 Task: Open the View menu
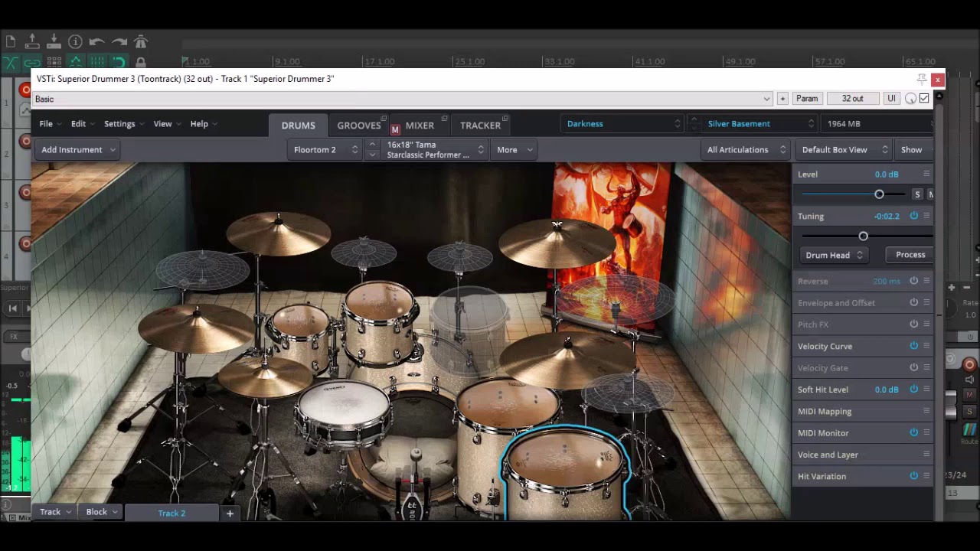point(167,124)
